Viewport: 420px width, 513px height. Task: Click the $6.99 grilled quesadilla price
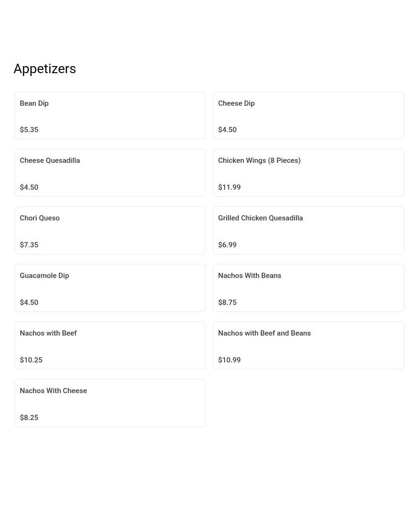point(227,245)
